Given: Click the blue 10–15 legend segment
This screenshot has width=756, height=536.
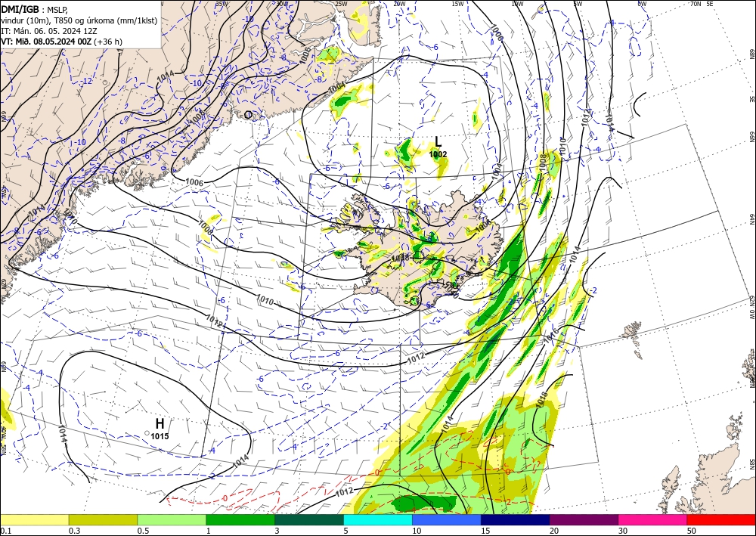Looking at the screenshot, I should (447, 519).
